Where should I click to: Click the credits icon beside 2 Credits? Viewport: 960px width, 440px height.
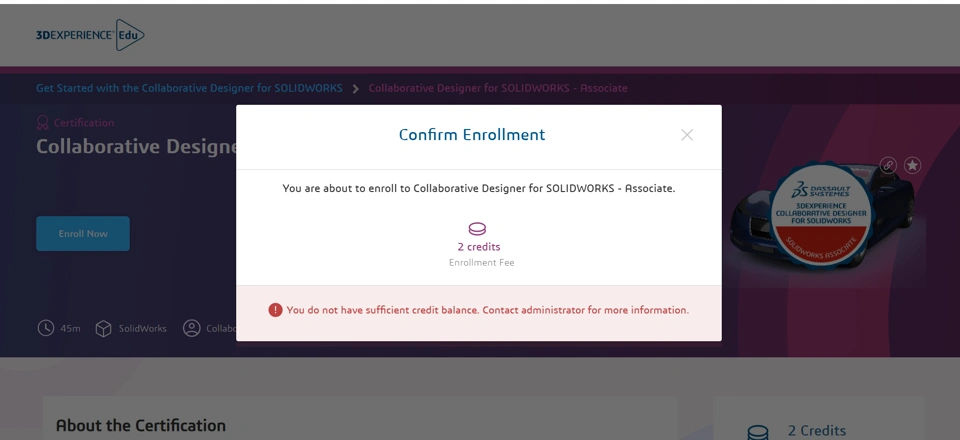click(x=758, y=432)
